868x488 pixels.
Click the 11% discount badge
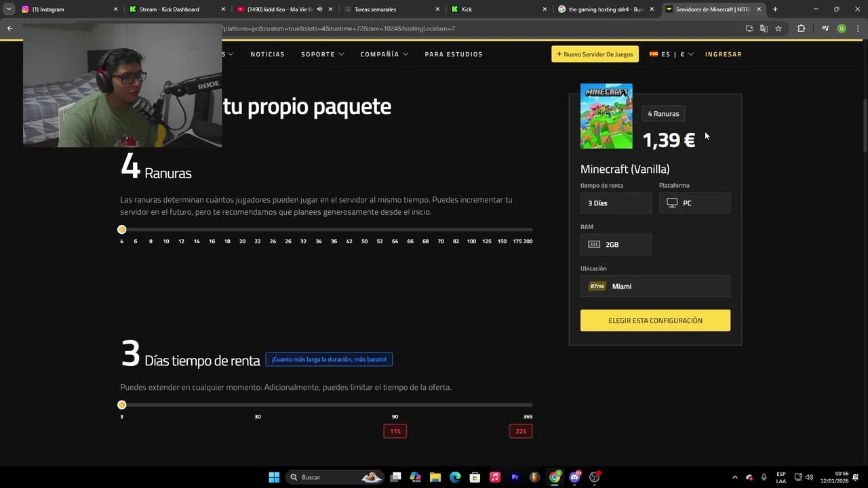[395, 431]
